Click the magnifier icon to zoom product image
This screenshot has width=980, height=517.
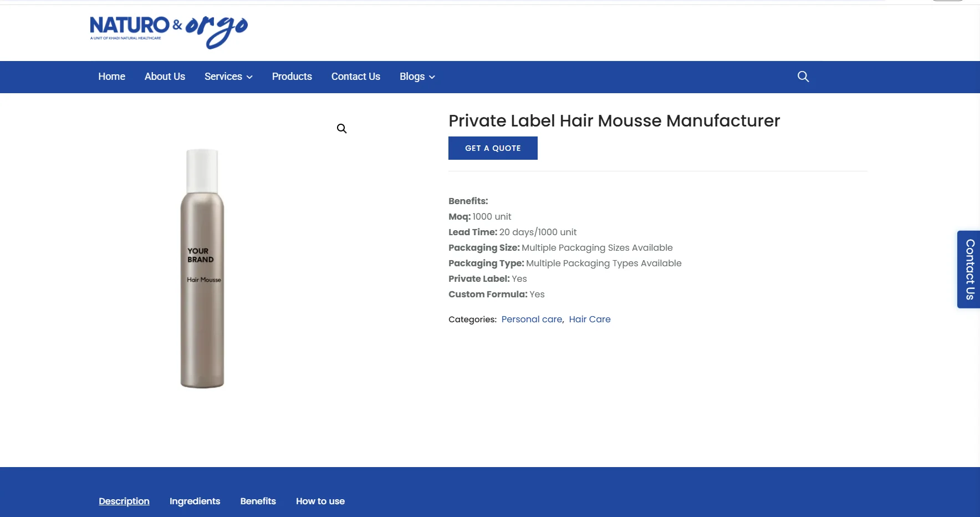click(341, 128)
